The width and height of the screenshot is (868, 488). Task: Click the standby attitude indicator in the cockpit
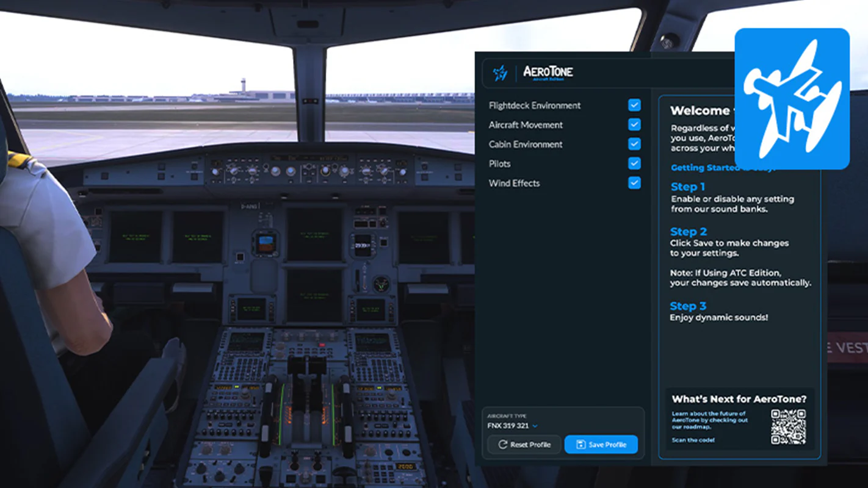tap(266, 242)
